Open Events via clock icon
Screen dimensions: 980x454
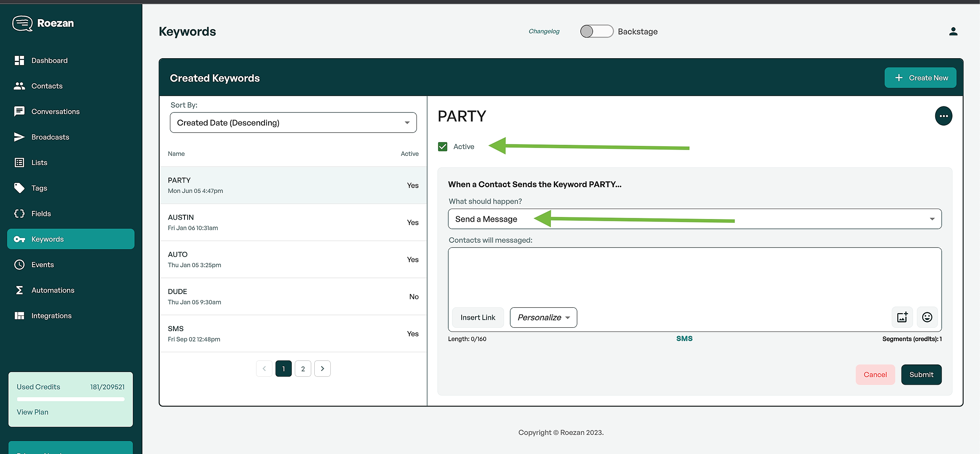point(19,265)
